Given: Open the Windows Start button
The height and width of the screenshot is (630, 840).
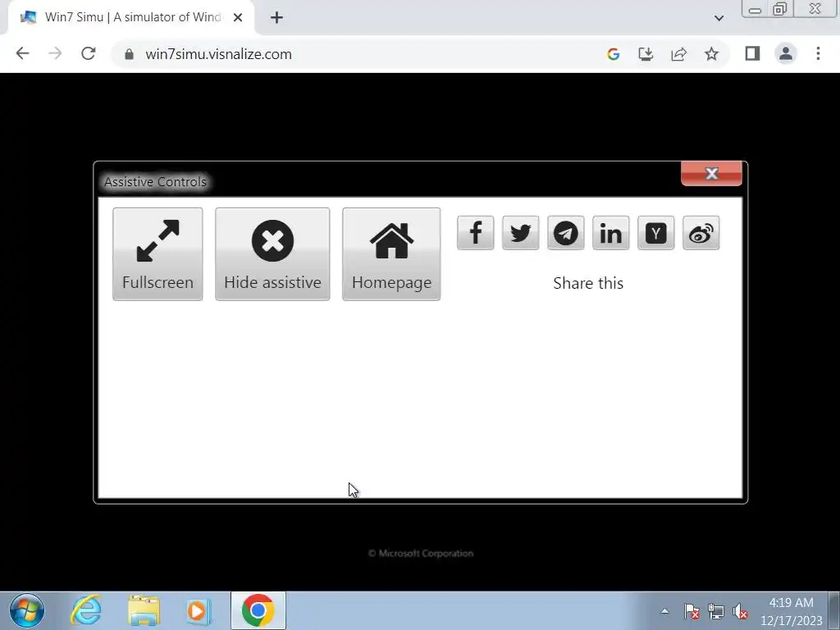Looking at the screenshot, I should pyautogui.click(x=27, y=610).
